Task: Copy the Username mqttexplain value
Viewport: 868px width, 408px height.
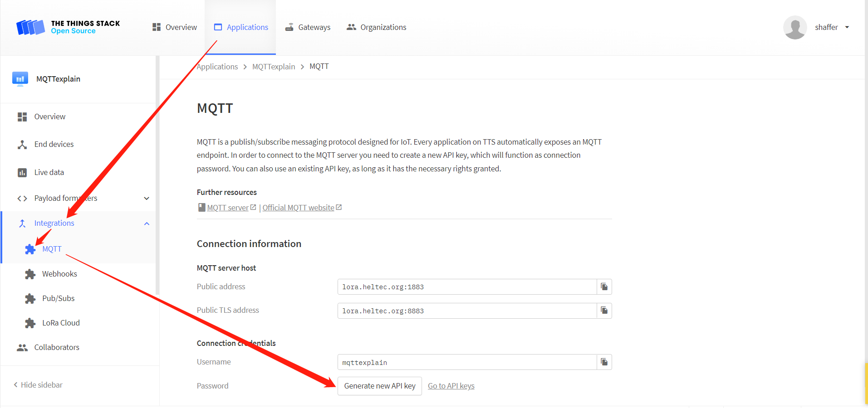Action: pos(604,362)
